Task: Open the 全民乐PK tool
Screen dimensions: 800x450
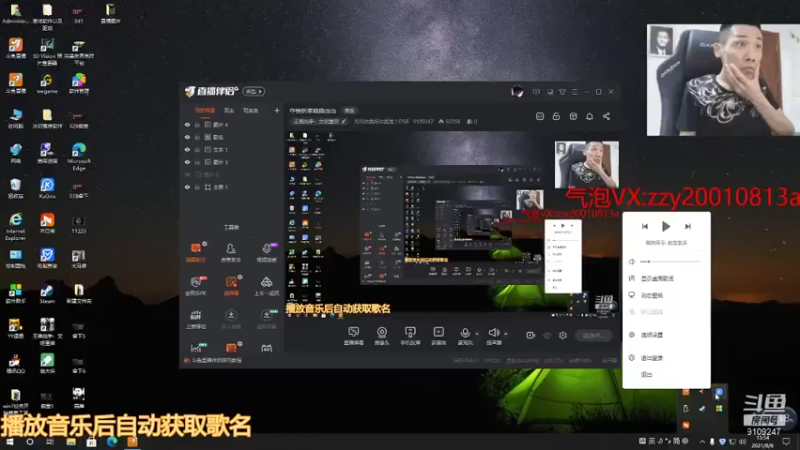Action: click(x=196, y=286)
